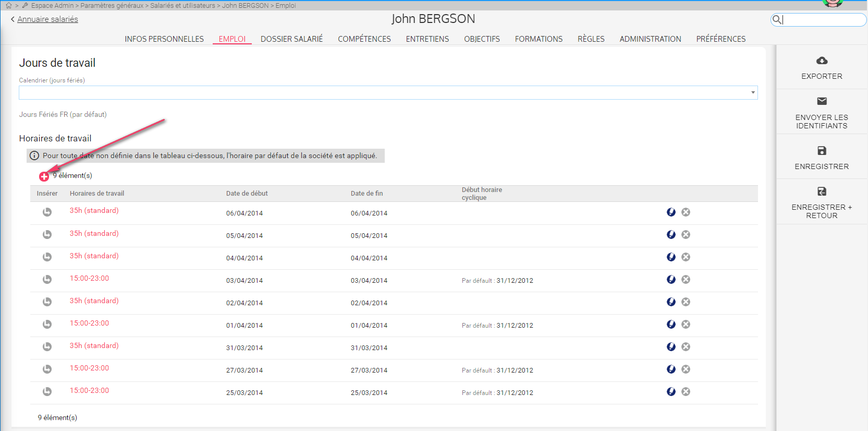Go to the Compétences tab

coord(364,39)
